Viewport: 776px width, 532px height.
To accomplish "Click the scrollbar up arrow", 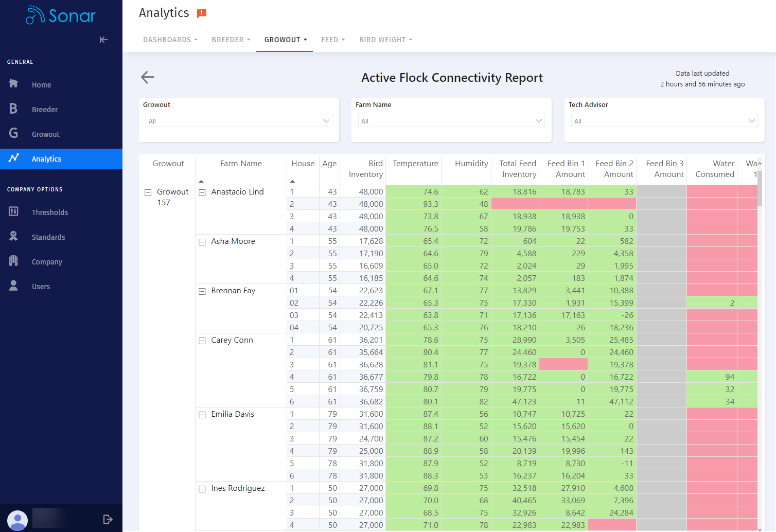I will coord(760,164).
